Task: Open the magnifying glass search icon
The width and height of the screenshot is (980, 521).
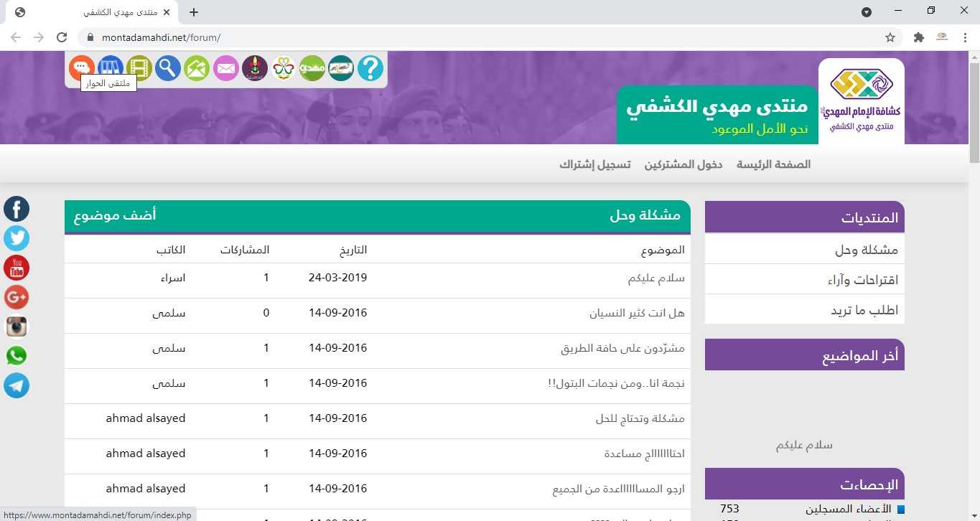Action: pyautogui.click(x=168, y=68)
